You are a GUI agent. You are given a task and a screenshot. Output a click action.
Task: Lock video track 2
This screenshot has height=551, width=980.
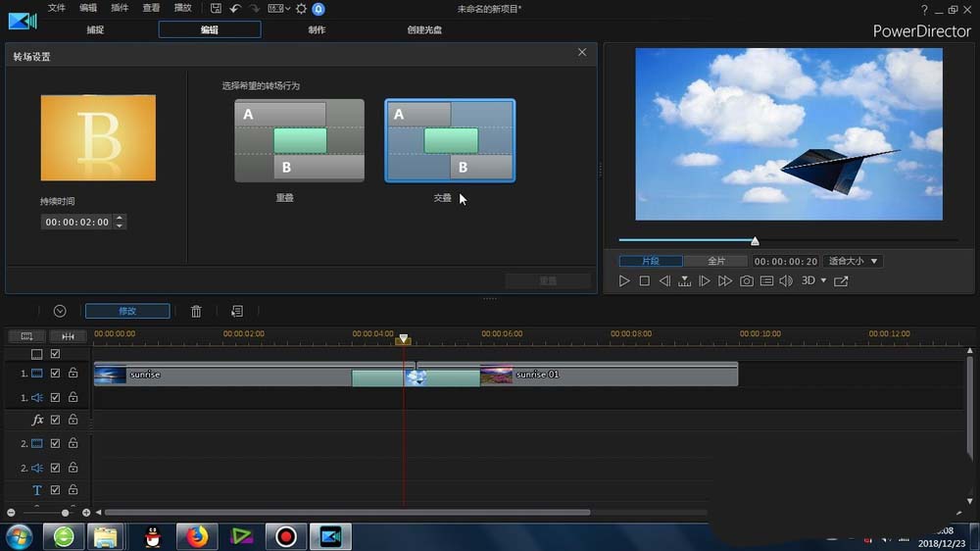click(73, 443)
